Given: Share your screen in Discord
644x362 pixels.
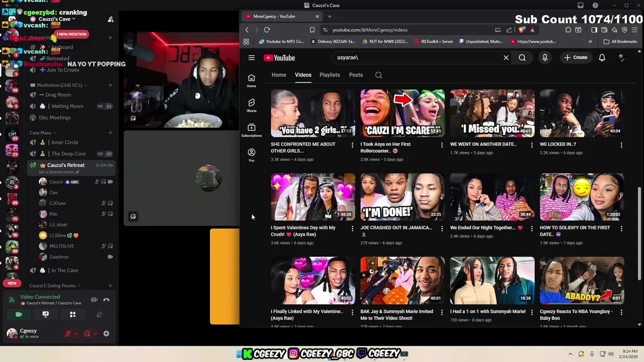Looking at the screenshot, I should [46, 314].
